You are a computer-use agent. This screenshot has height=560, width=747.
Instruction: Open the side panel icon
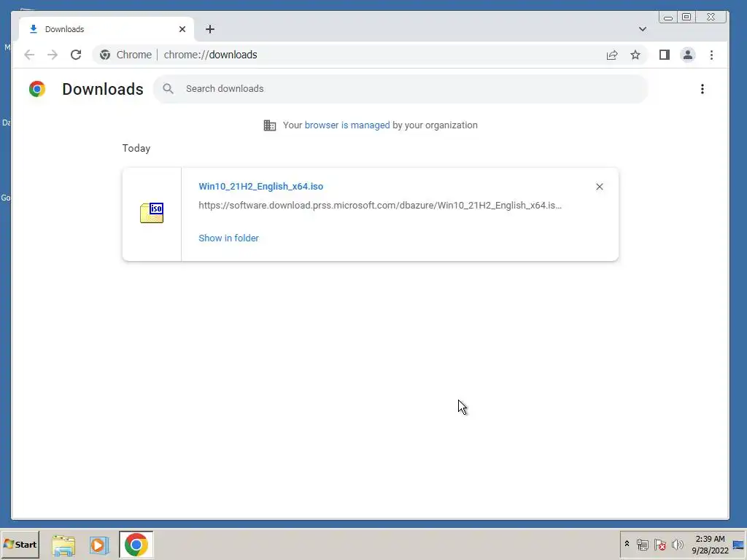pos(664,55)
